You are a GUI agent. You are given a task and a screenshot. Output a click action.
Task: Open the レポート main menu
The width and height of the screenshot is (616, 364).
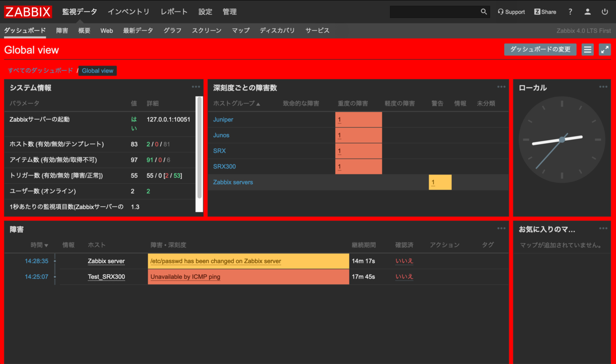174,11
